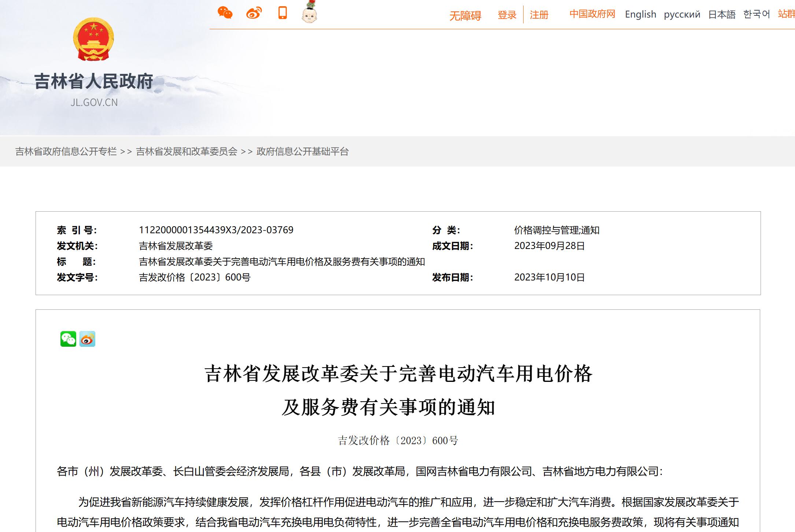Go to 吉林省政府信息公开专栏 breadcrumb
The width and height of the screenshot is (795, 532).
pos(66,152)
